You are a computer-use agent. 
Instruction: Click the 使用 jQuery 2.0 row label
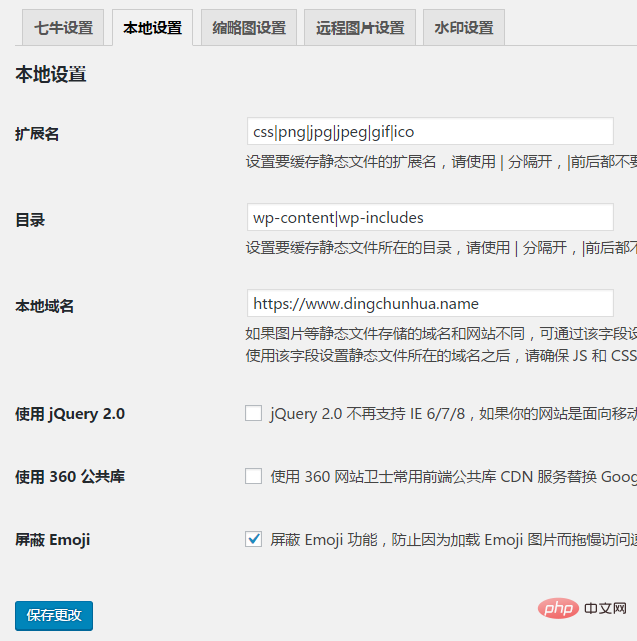(70, 414)
